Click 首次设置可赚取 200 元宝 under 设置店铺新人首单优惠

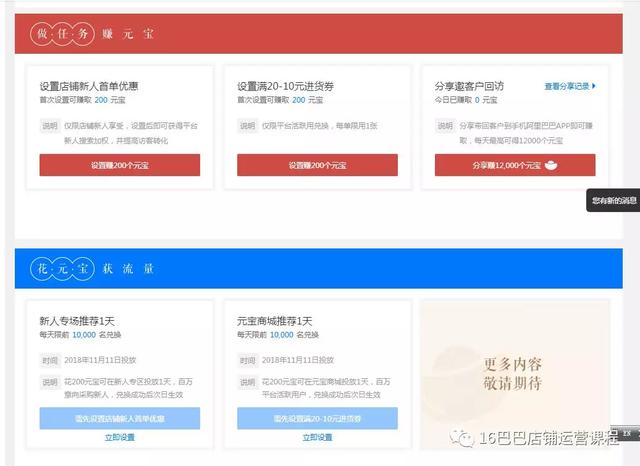coord(82,100)
